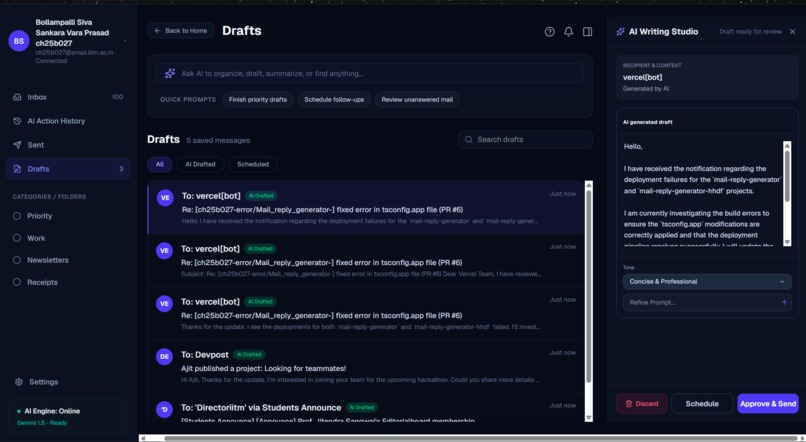Click the trash icon on Discard button

pos(629,403)
